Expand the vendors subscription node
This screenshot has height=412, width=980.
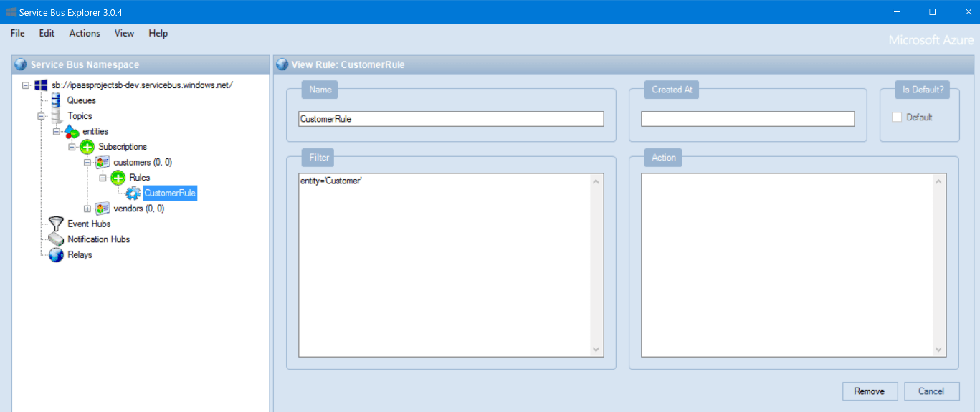coord(87,209)
